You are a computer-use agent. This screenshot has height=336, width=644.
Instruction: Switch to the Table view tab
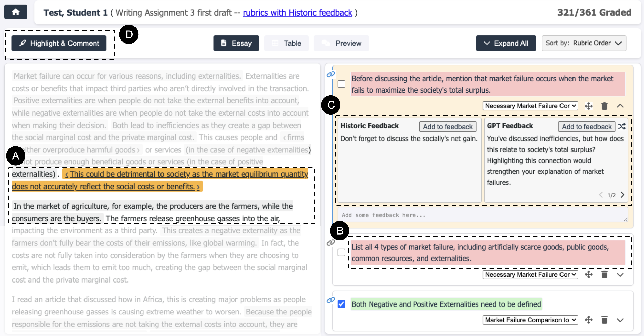(x=286, y=43)
